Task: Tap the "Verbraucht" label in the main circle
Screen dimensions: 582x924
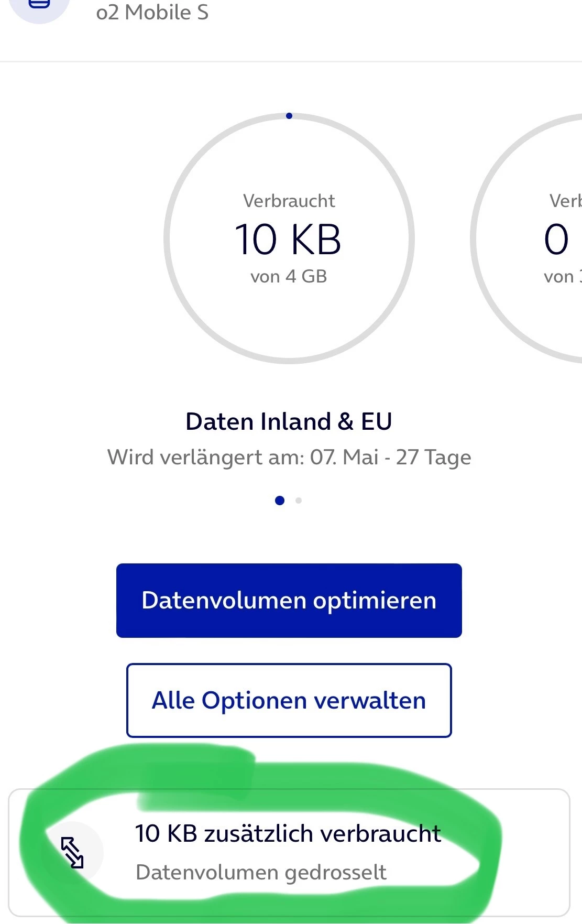Action: click(289, 201)
